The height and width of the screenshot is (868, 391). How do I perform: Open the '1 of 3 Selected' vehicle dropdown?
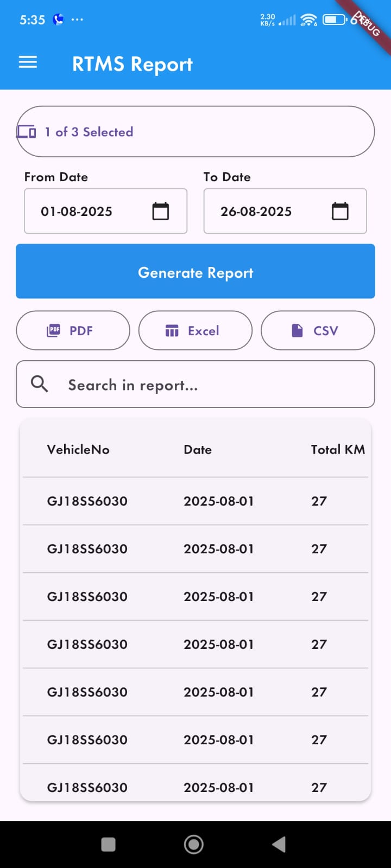tap(195, 132)
